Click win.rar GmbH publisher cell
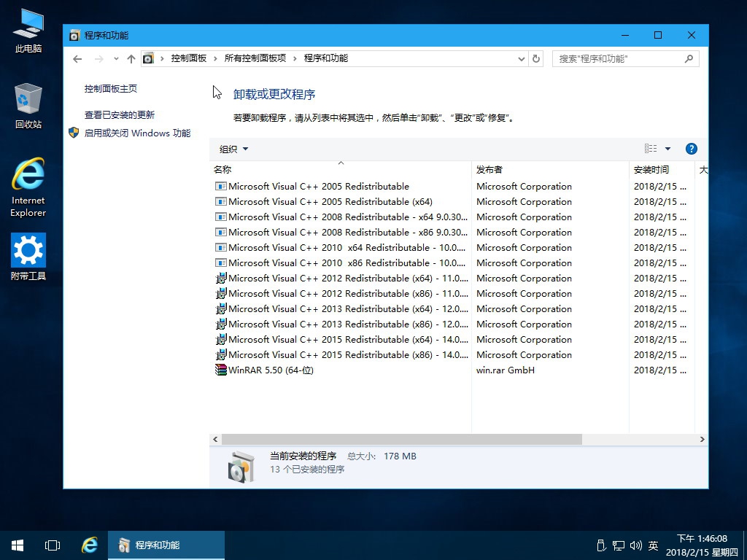This screenshot has width=747, height=560. 506,370
